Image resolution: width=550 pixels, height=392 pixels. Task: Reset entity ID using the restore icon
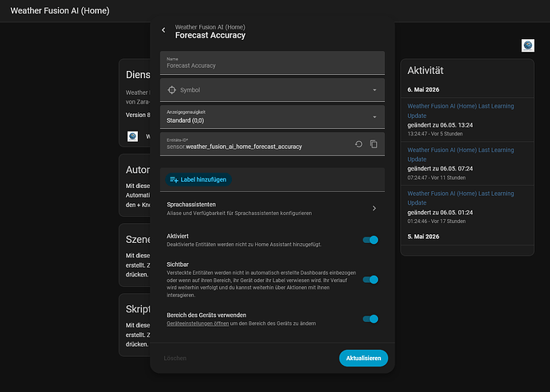(x=359, y=144)
